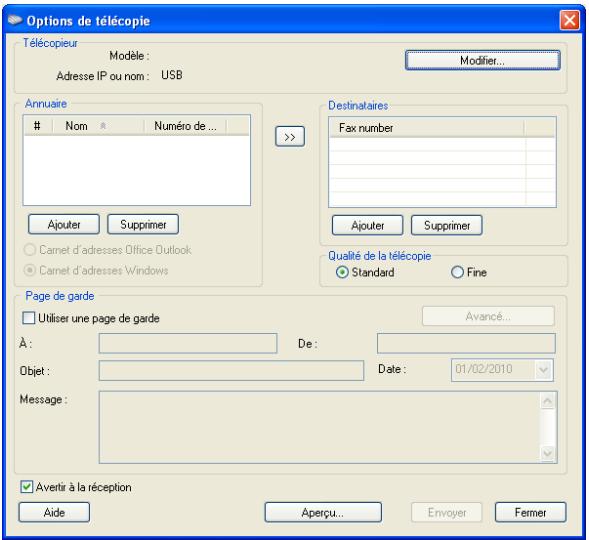
Task: Sort Annuaire list by Nom column
Action: click(98, 126)
